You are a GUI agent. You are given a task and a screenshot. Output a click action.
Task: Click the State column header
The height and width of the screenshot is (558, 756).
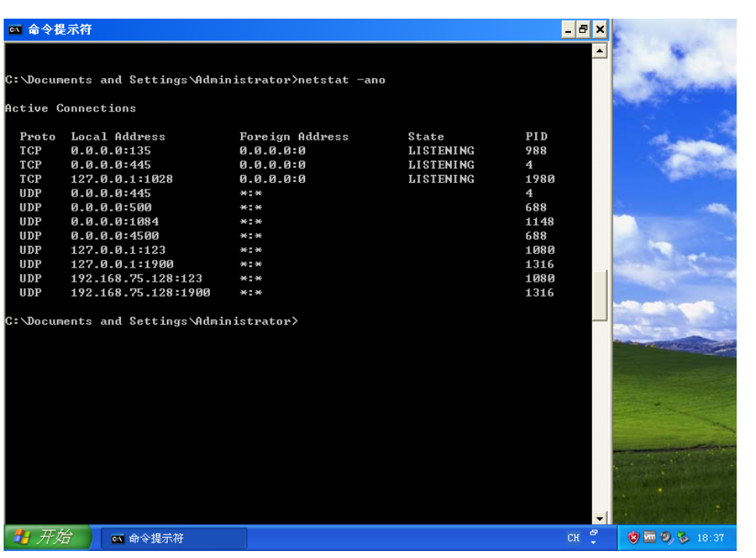click(426, 137)
